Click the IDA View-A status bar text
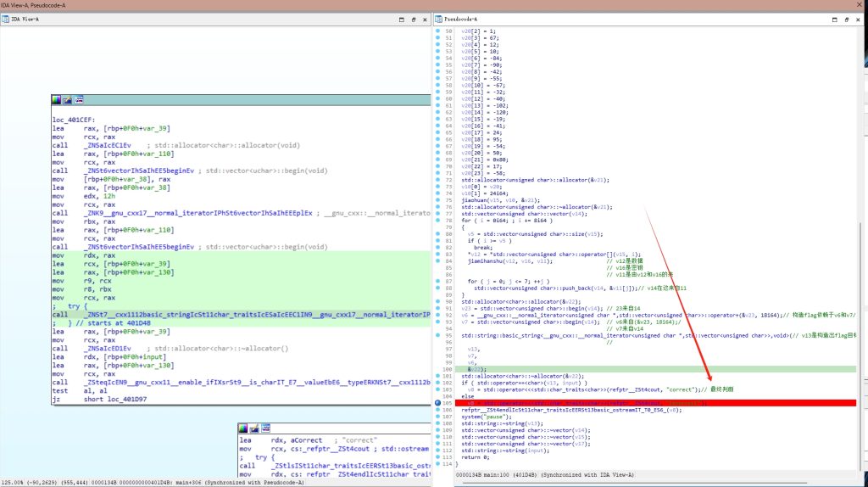 point(153,483)
